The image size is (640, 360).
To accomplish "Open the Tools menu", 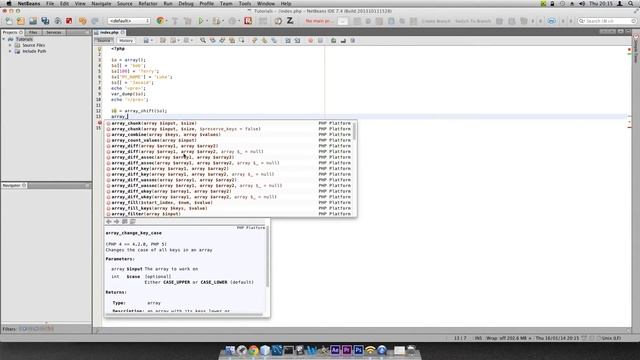I will (245, 3).
